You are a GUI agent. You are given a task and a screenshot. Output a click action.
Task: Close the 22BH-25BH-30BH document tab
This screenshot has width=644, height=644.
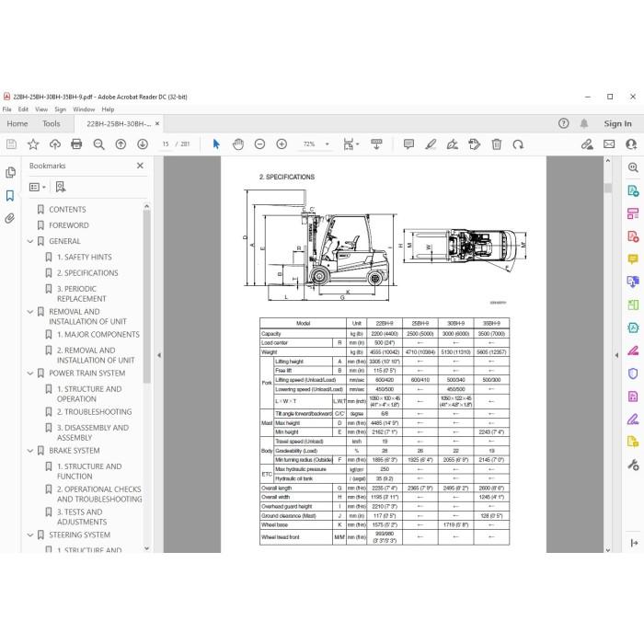pyautogui.click(x=157, y=123)
